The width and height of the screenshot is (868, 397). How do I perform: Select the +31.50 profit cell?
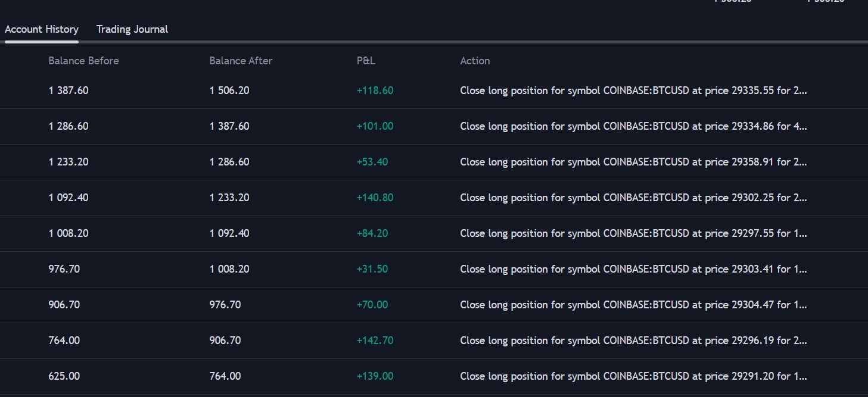(372, 269)
